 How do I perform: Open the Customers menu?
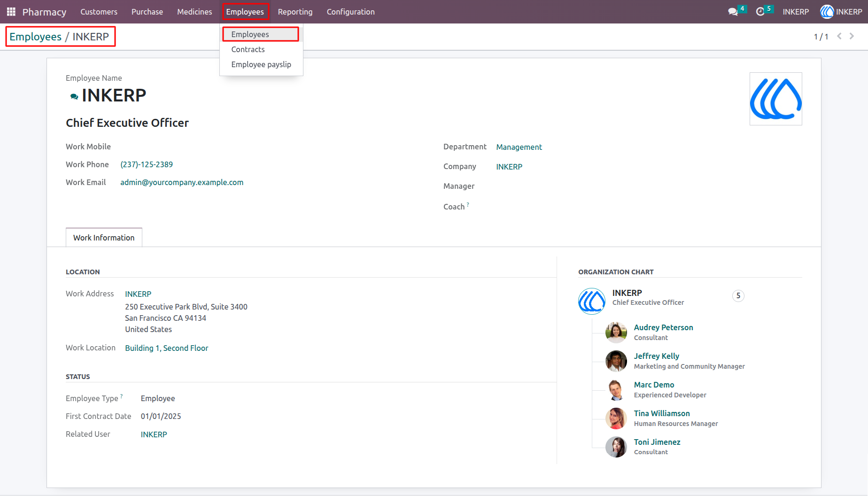[x=99, y=12]
